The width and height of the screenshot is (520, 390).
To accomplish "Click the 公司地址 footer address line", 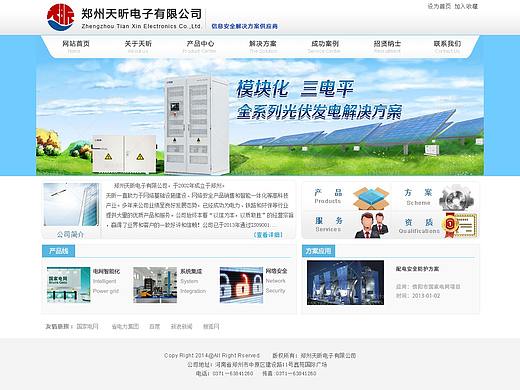I will (x=257, y=364).
